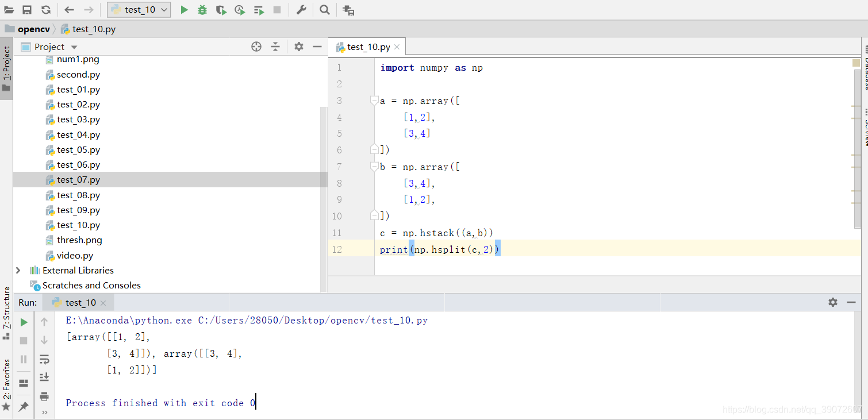Stop the process from the top toolbar
The width and height of the screenshot is (868, 420).
[277, 10]
